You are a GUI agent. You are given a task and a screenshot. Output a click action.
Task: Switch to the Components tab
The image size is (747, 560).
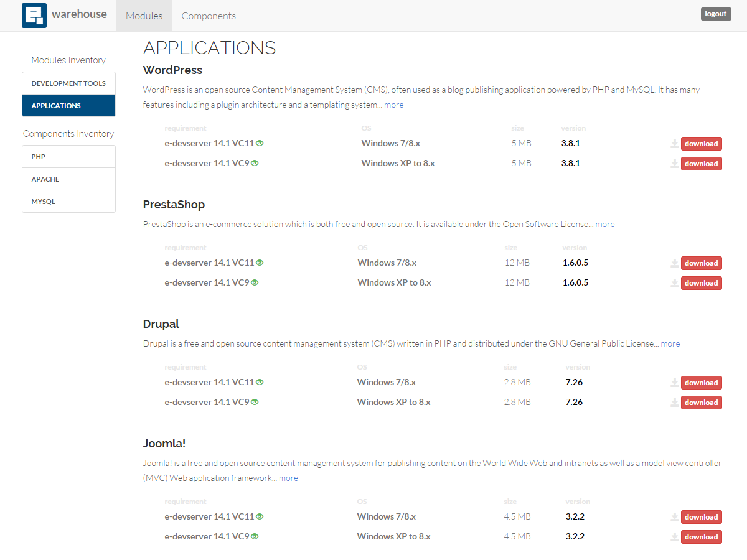[209, 16]
